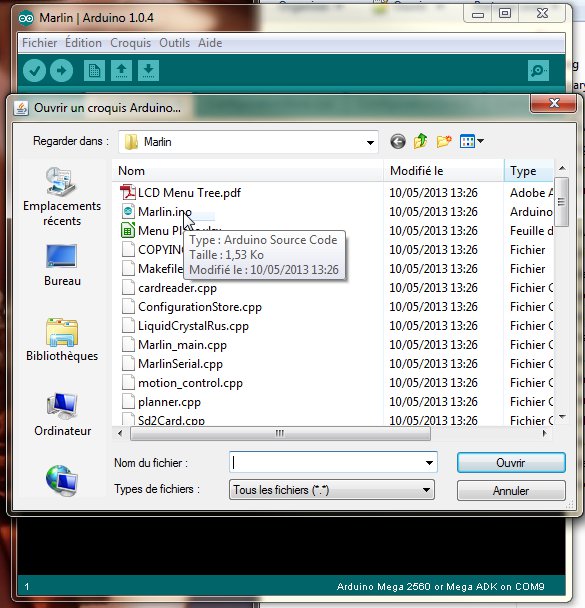Select Emplacements récents in the sidebar

pos(62,197)
